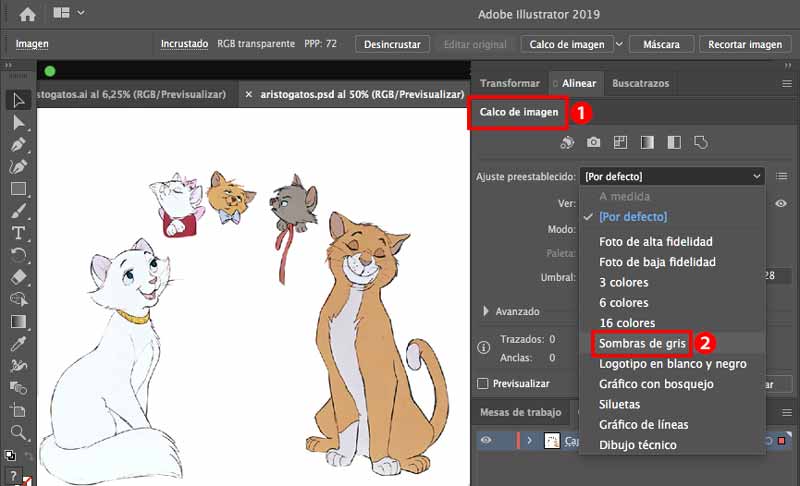The height and width of the screenshot is (486, 800).
Task: Close the aristogatos.psd document tab
Action: [x=248, y=94]
